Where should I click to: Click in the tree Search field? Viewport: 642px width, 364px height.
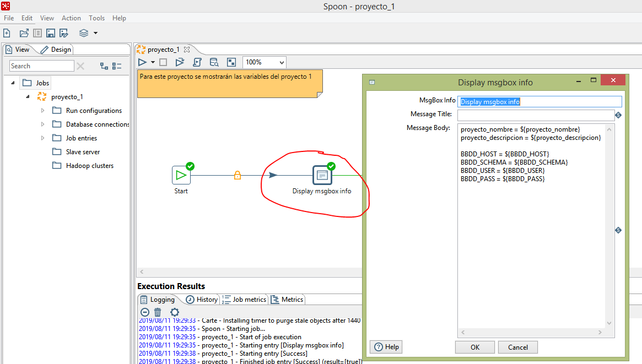point(41,66)
